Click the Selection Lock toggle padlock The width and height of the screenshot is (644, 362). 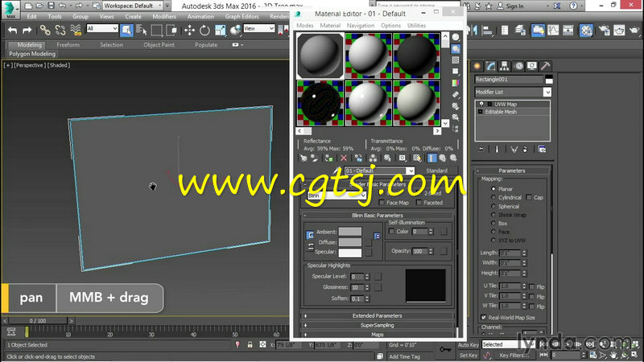250,345
